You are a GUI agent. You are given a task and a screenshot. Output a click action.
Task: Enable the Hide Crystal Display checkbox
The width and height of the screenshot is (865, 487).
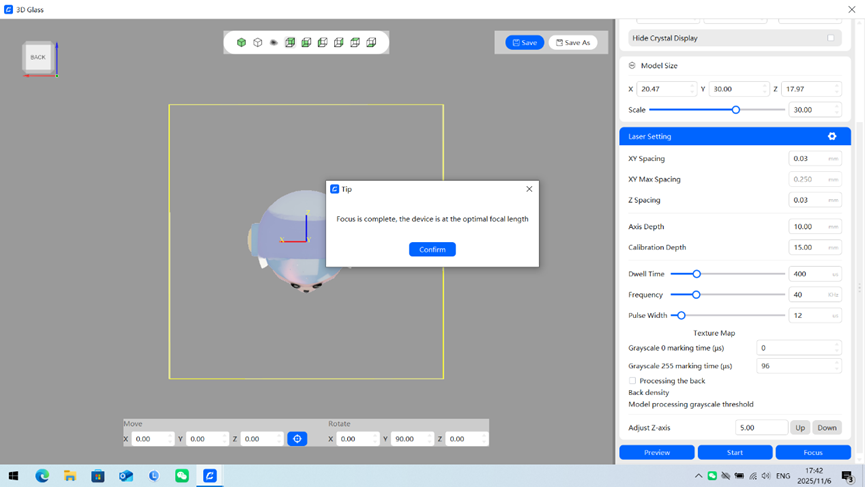(x=830, y=38)
